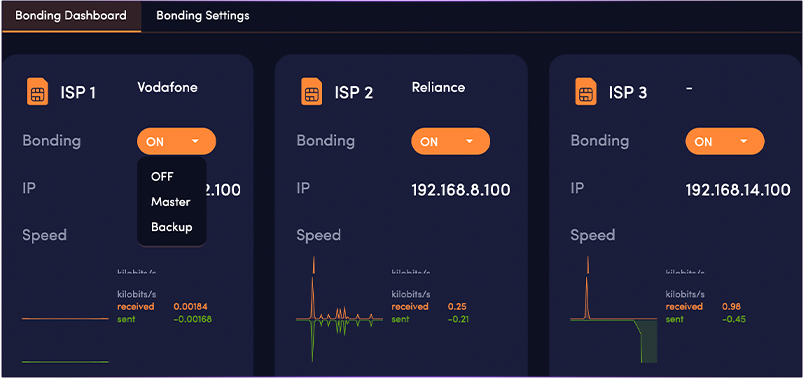Click received value 0.98
Viewport: 804px width, 378px height.
pos(731,307)
